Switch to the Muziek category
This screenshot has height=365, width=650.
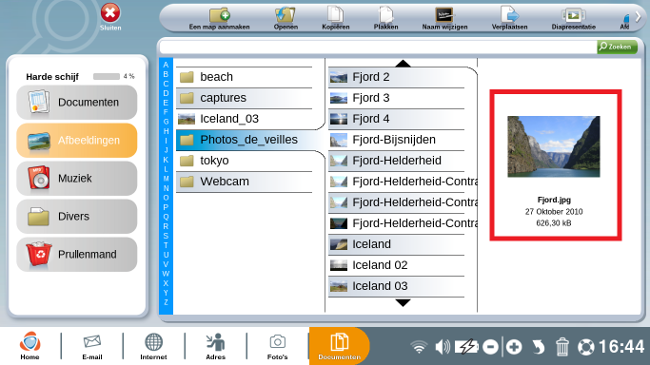pos(77,178)
